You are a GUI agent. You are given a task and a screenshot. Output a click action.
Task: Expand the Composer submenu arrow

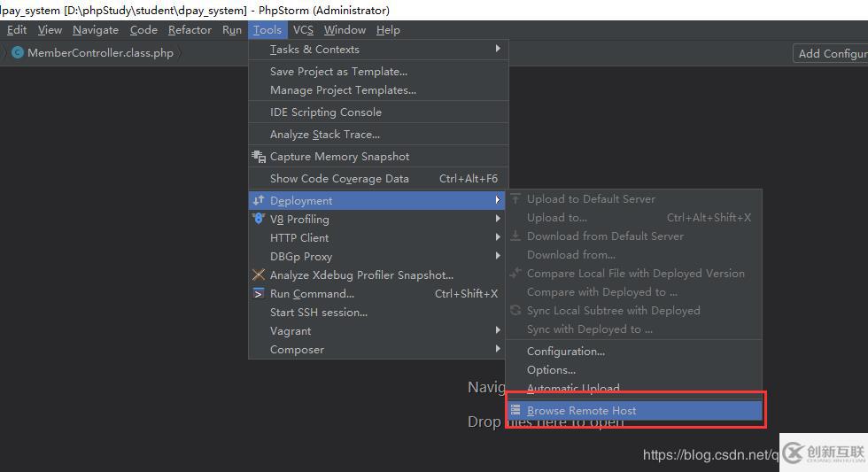tap(498, 349)
